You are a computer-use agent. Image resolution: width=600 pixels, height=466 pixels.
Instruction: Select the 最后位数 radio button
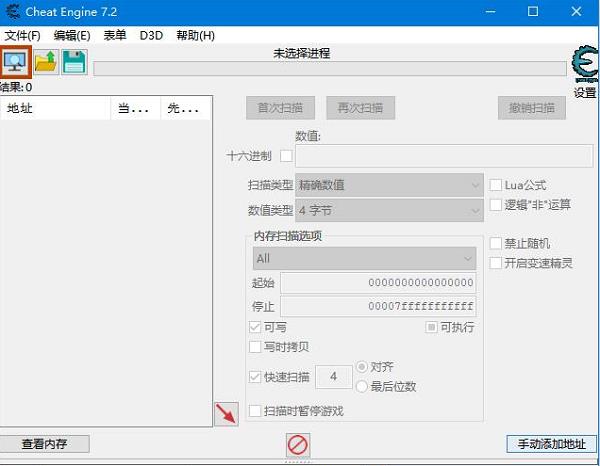tap(362, 387)
